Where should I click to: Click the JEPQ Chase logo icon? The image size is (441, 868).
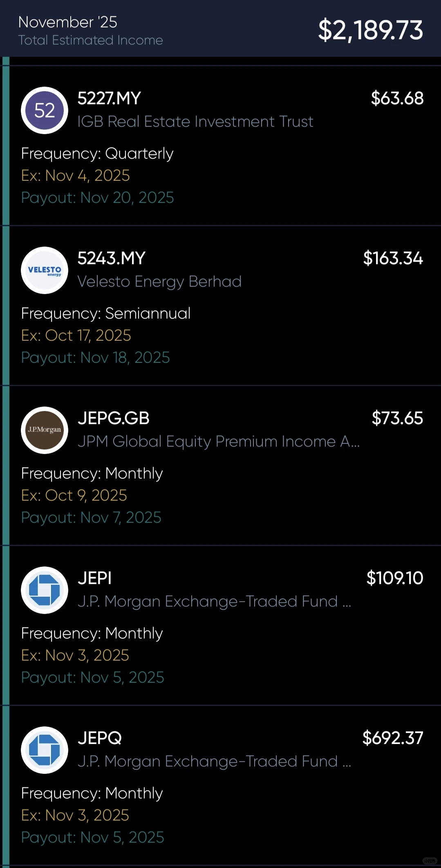pyautogui.click(x=45, y=750)
